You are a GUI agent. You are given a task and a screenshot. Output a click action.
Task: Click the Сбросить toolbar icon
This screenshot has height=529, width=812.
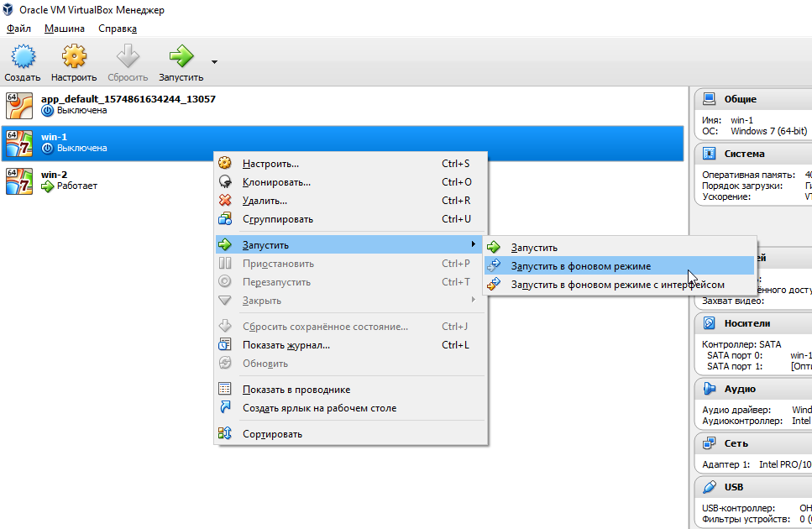pyautogui.click(x=128, y=56)
